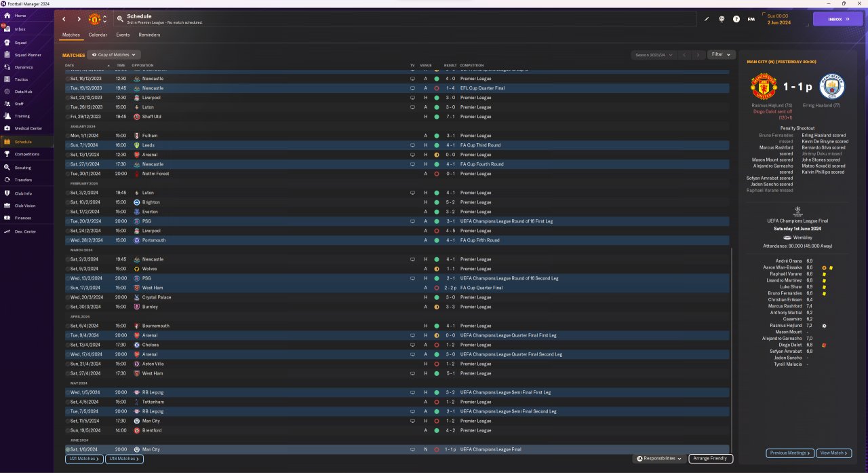Click the Arrange Friendly button
The image size is (868, 473).
[x=711, y=459]
